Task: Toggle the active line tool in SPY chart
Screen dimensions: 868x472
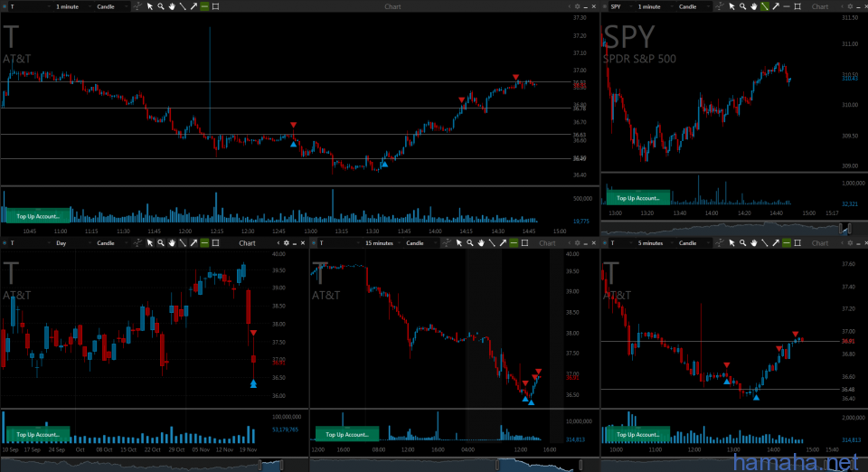Action: [x=765, y=6]
